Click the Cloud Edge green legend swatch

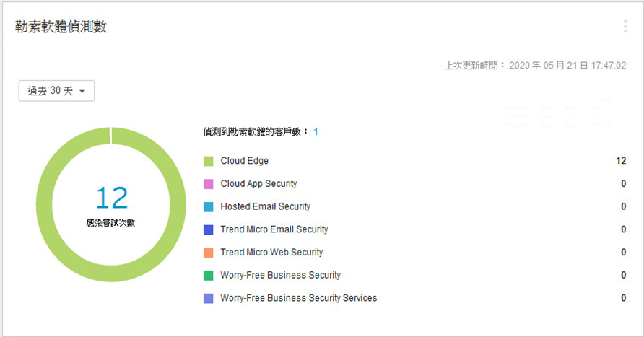(x=209, y=161)
